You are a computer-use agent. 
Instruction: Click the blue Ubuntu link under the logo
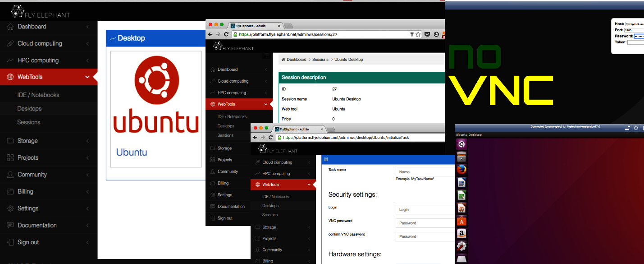pyautogui.click(x=132, y=152)
